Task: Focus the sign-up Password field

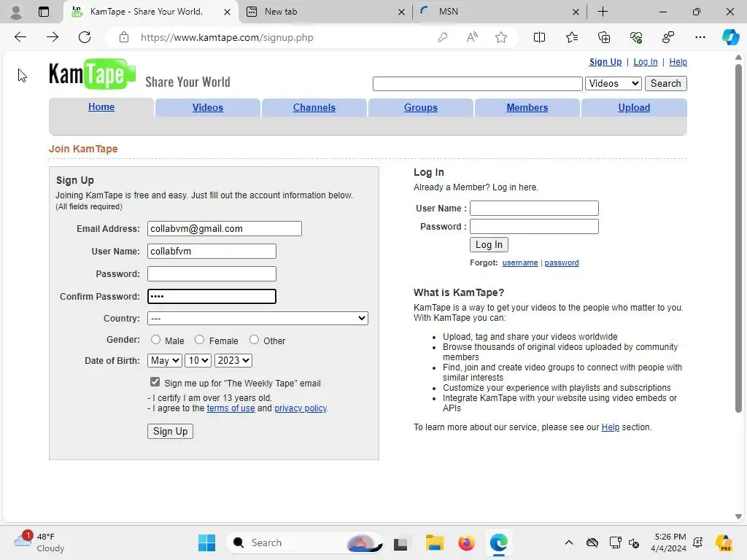Action: (212, 274)
